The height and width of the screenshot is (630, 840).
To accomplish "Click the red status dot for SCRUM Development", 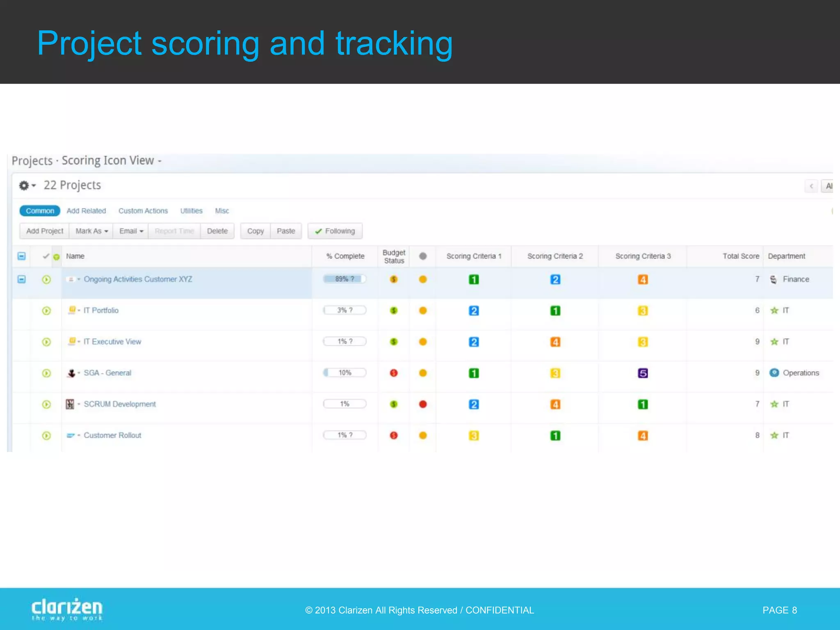I will tap(423, 404).
